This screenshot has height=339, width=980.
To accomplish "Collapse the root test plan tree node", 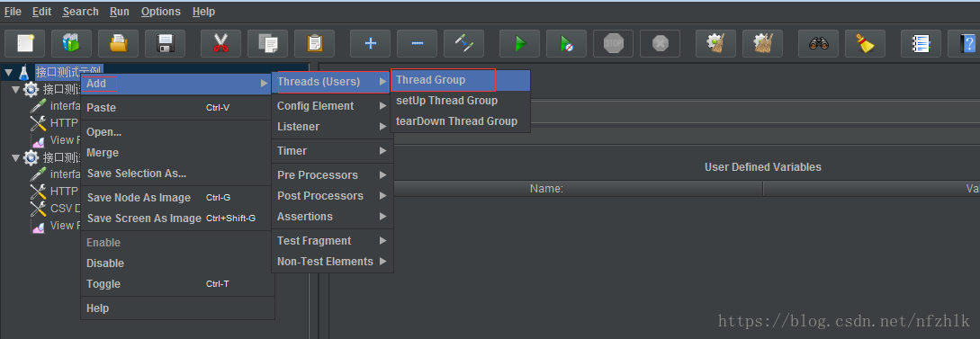I will [x=8, y=73].
